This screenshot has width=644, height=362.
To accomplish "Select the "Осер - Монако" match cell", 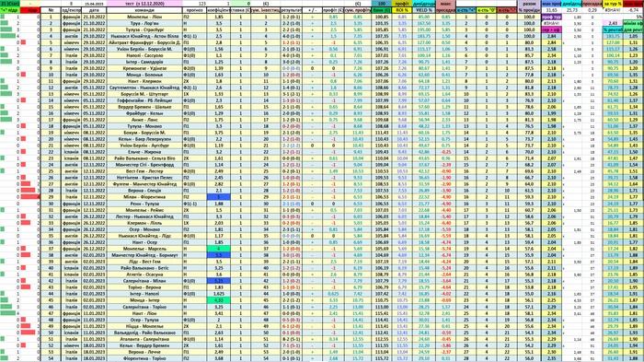I will [144, 229].
